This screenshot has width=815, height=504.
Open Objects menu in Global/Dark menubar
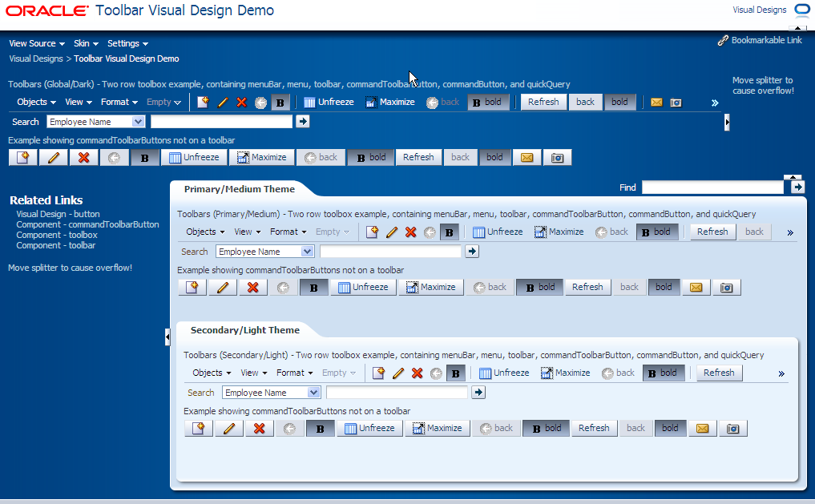pos(36,103)
